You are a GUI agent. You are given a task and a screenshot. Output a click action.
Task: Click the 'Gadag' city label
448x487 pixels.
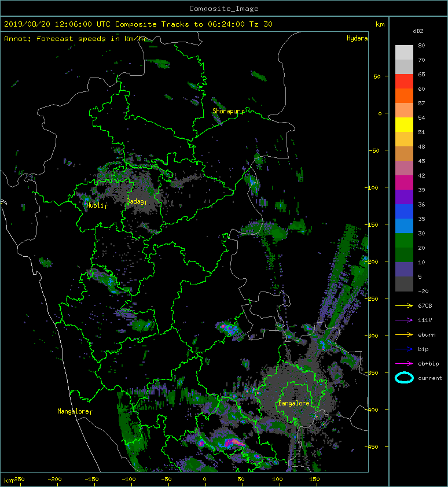point(135,202)
